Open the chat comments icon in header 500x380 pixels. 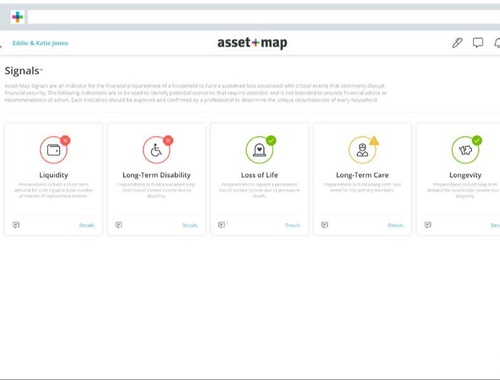478,43
